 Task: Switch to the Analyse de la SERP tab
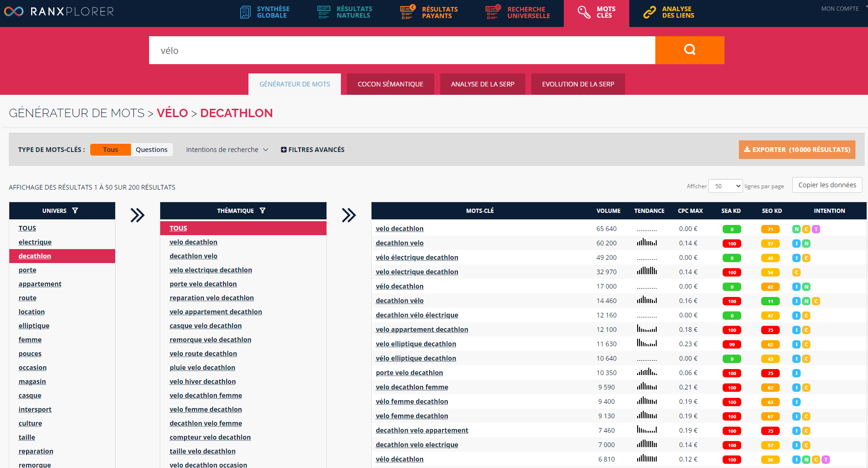(483, 84)
